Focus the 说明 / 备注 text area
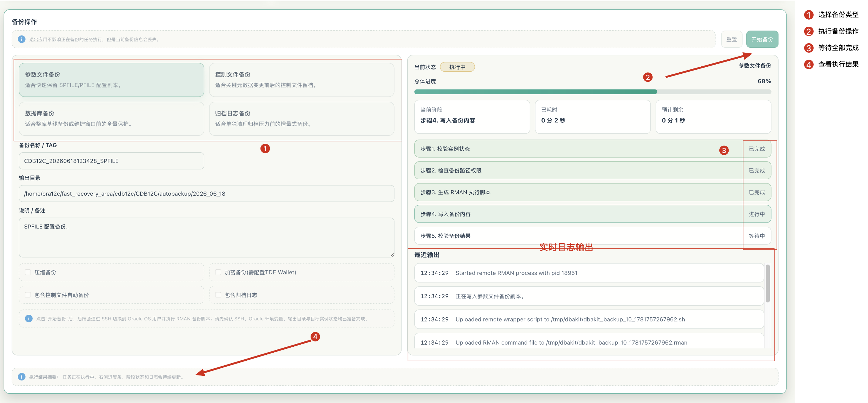The width and height of the screenshot is (868, 403). point(206,237)
